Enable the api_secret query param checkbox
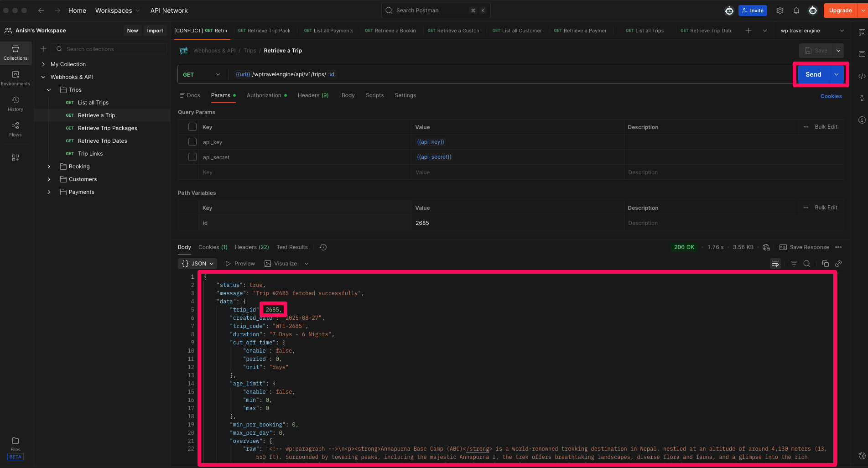Screen dimensions: 868x468 192,157
